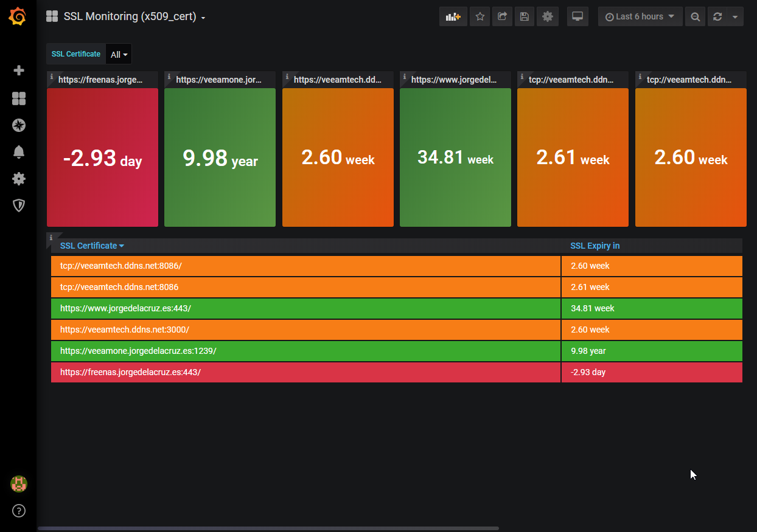Open the Last 6 hours time picker
757x532 pixels.
(x=640, y=17)
